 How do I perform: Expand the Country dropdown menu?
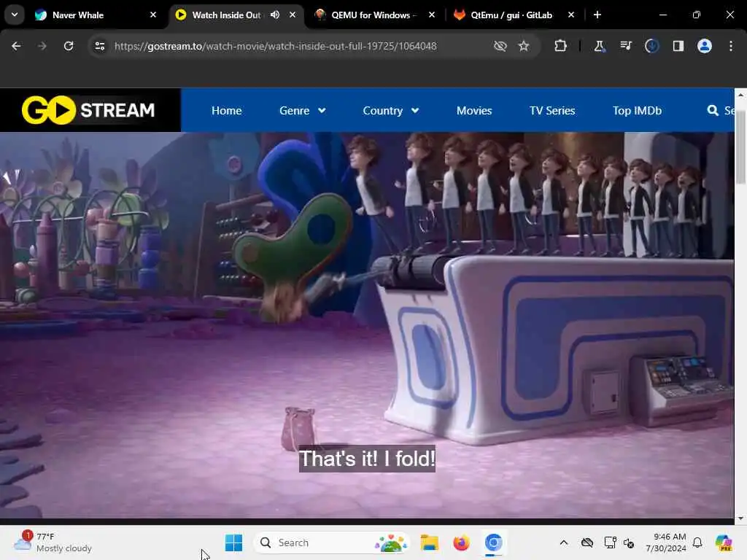tap(391, 111)
